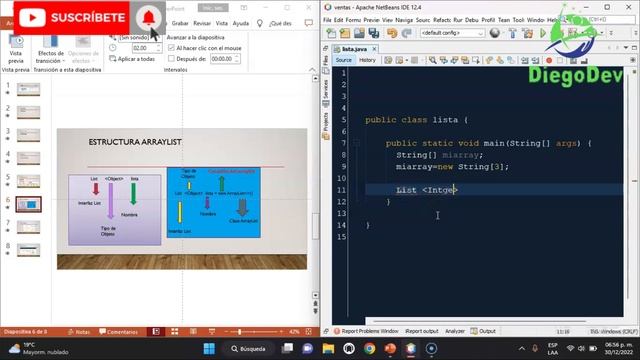Viewport: 640px width, 360px height.
Task: Open Revisar tab in PowerPoint
Action: [x=202, y=23]
